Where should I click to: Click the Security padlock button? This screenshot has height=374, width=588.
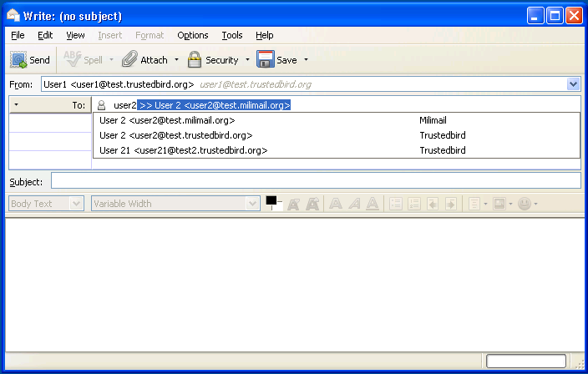(x=213, y=60)
